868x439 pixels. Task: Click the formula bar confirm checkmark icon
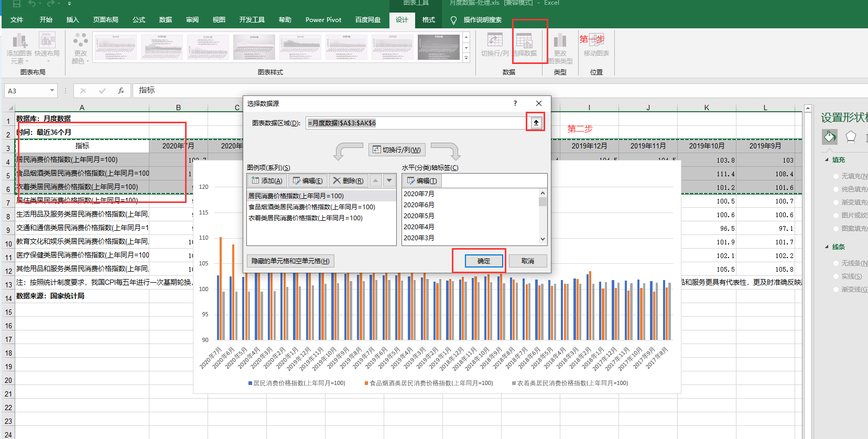102,91
